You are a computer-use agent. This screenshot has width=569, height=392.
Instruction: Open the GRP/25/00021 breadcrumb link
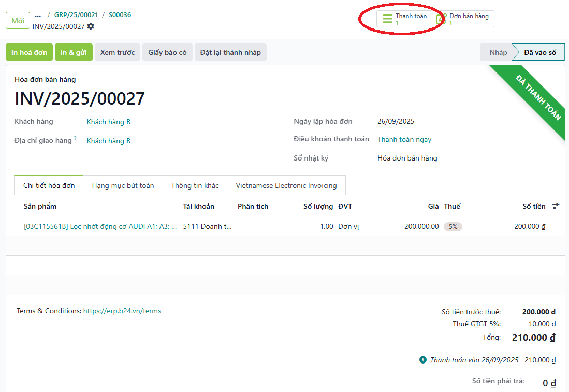point(76,15)
